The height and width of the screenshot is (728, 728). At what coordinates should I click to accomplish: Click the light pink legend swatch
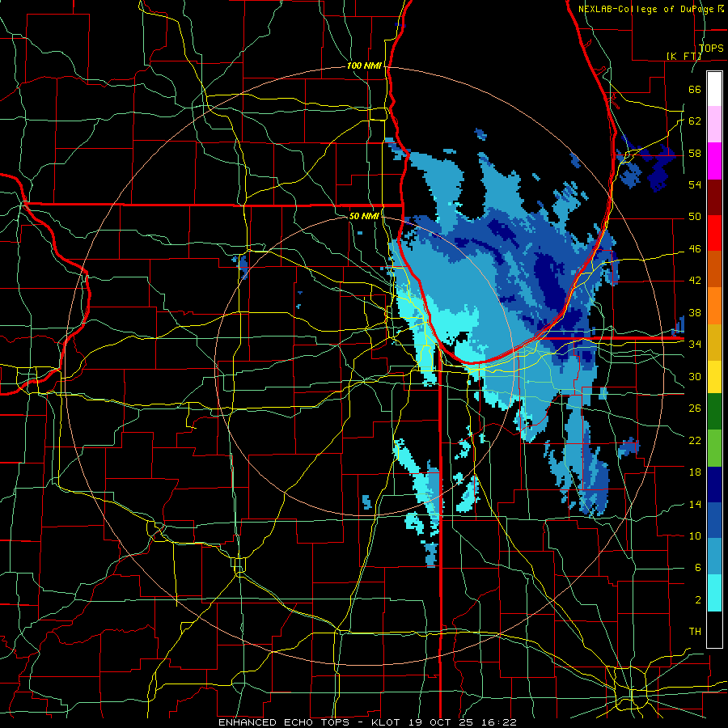[714, 125]
